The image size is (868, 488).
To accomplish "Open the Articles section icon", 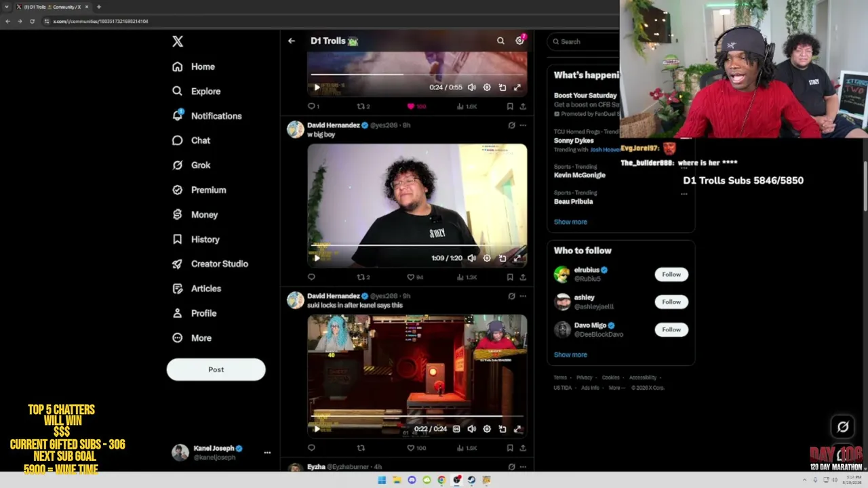I will (x=178, y=288).
